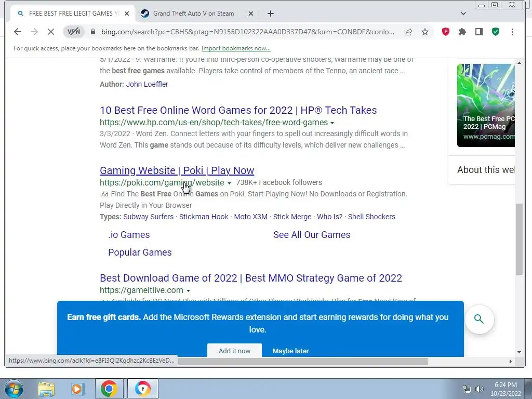Click the network tray icon

tap(467, 390)
